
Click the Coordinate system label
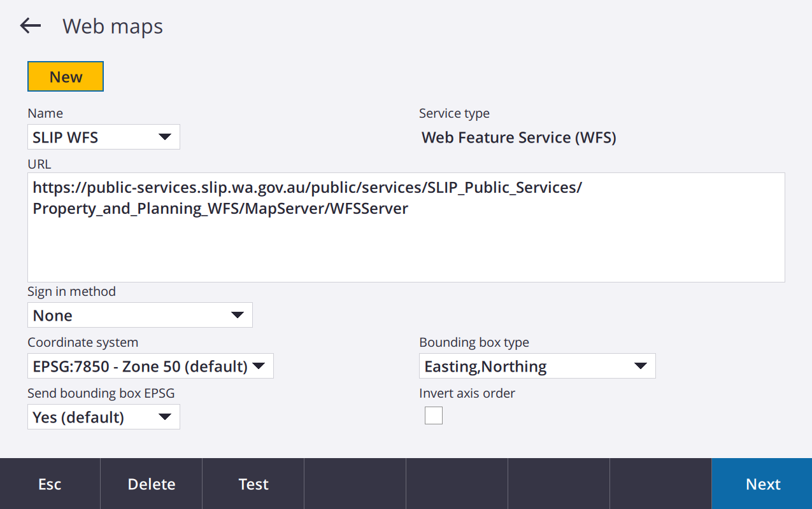click(x=83, y=342)
